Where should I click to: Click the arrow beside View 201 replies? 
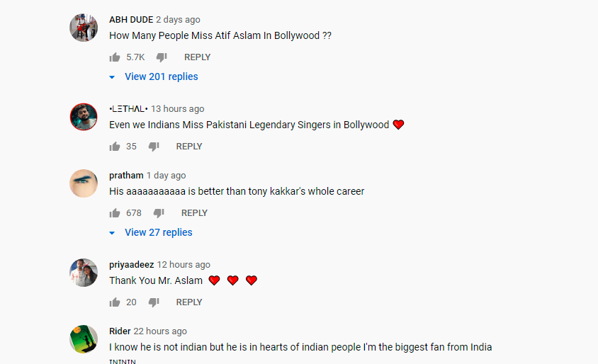click(112, 77)
